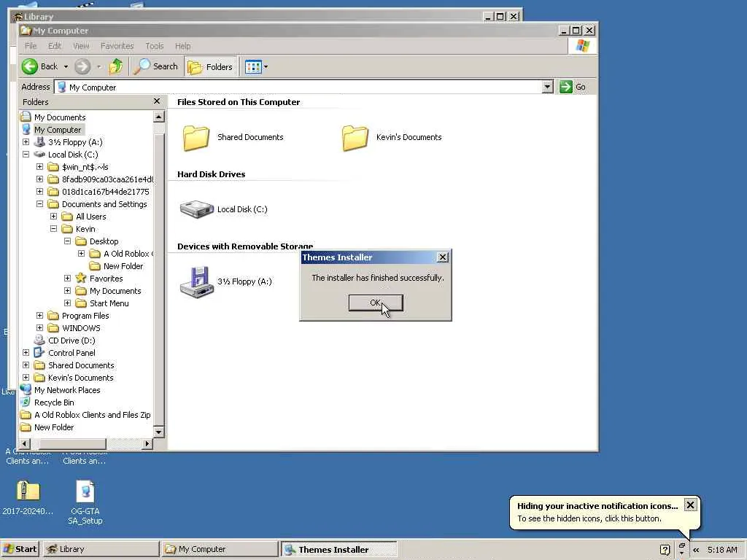Expand the Favorites tree node
Image resolution: width=747 pixels, height=560 pixels.
click(67, 278)
